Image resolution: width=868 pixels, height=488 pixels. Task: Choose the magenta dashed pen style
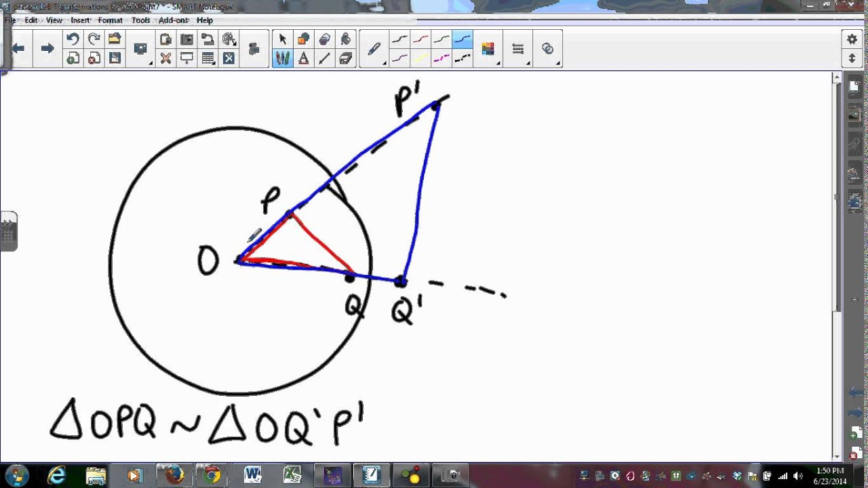442,58
